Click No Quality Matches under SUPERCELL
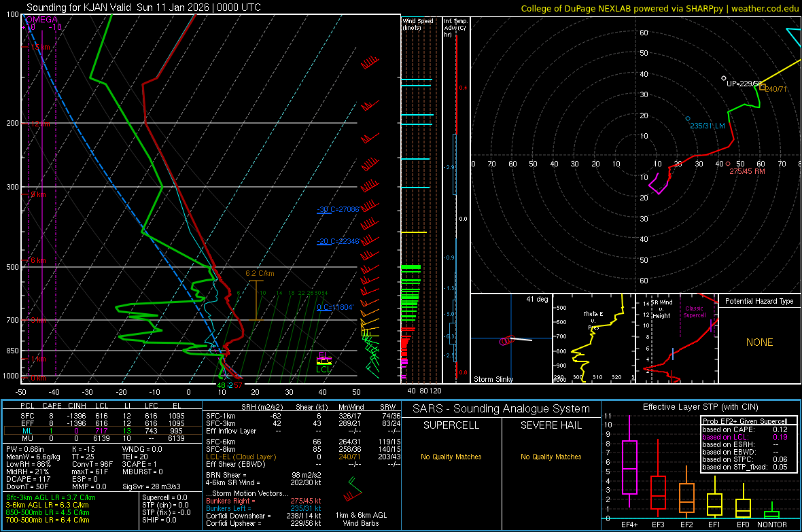The image size is (802, 532). [x=451, y=457]
